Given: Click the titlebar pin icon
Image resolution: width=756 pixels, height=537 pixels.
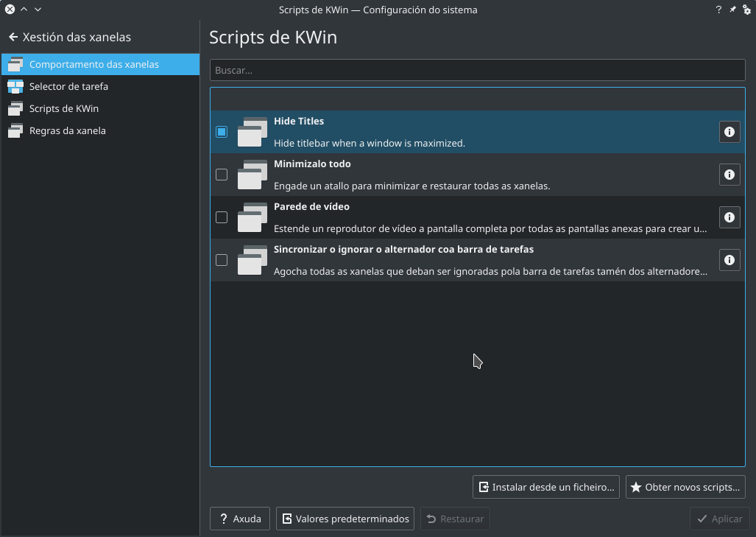Looking at the screenshot, I should click(x=732, y=10).
